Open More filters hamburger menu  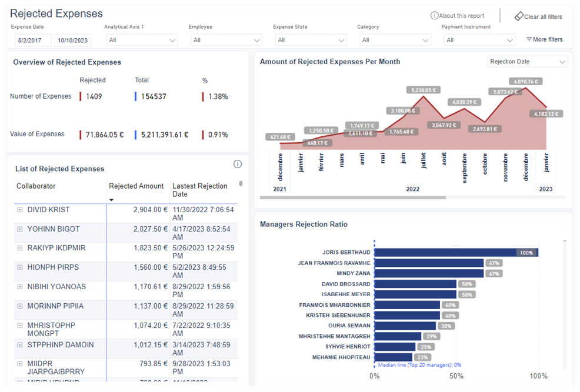[529, 39]
